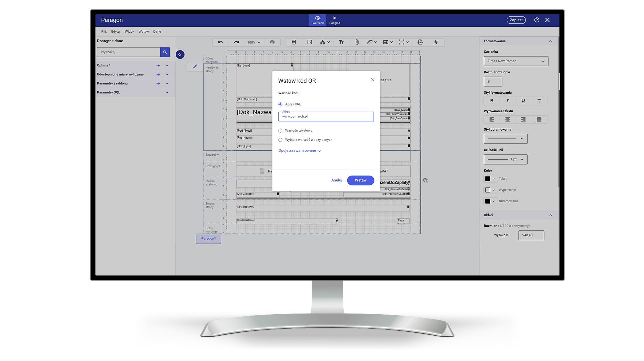The width and height of the screenshot is (644, 361).
Task: Expand the Optima 1 group
Action: [167, 66]
